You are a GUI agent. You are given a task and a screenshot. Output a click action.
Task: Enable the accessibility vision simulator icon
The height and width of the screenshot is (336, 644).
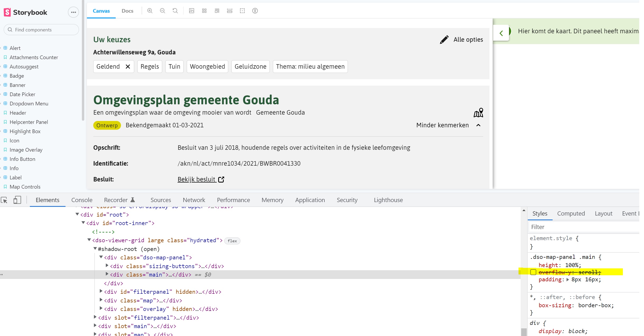255,11
